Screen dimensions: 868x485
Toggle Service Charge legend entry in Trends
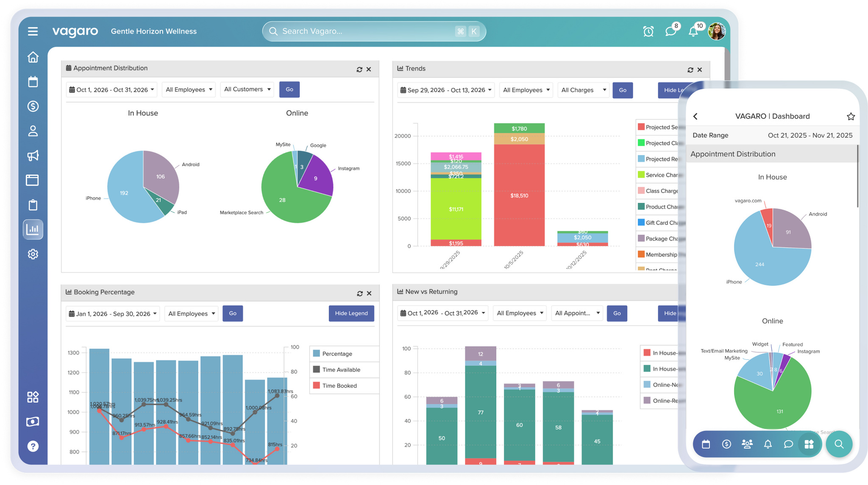click(658, 175)
